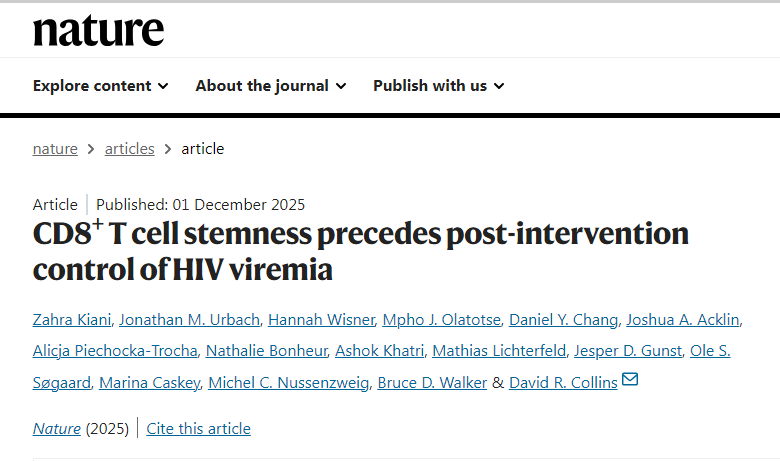Click author Alicja Piechocka-Trocha
The width and height of the screenshot is (780, 461).
(x=114, y=351)
